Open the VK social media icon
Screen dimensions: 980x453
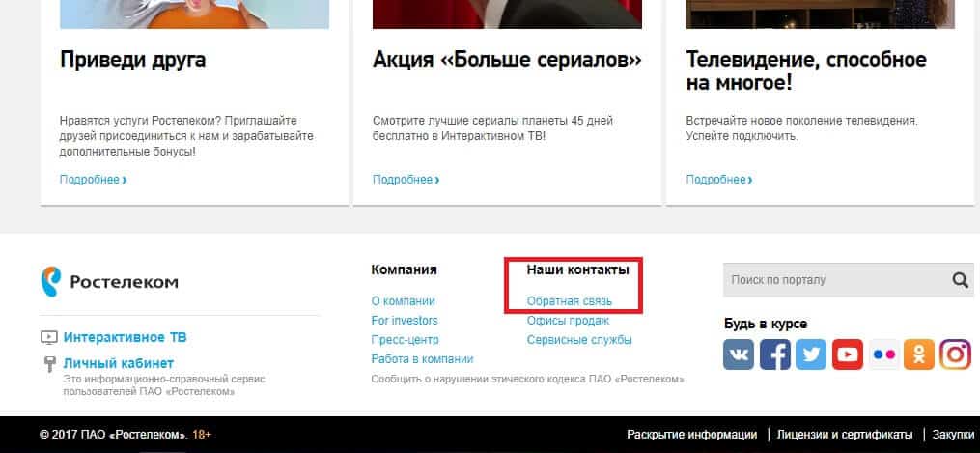pyautogui.click(x=739, y=354)
